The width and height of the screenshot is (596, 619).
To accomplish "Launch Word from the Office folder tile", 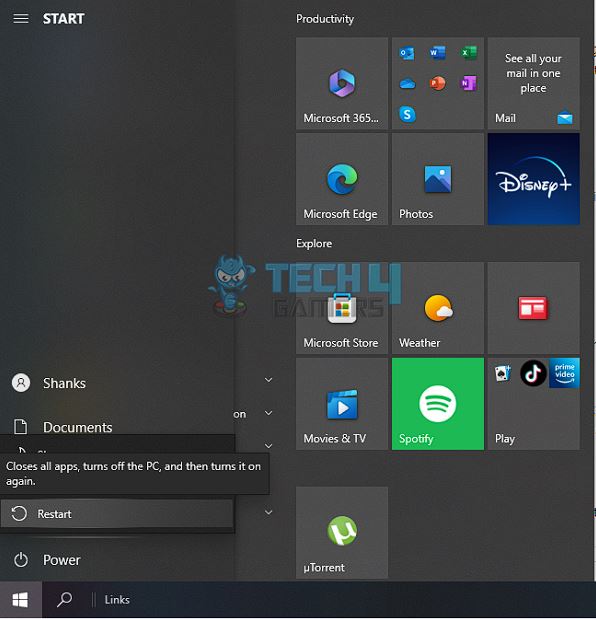I will click(438, 53).
